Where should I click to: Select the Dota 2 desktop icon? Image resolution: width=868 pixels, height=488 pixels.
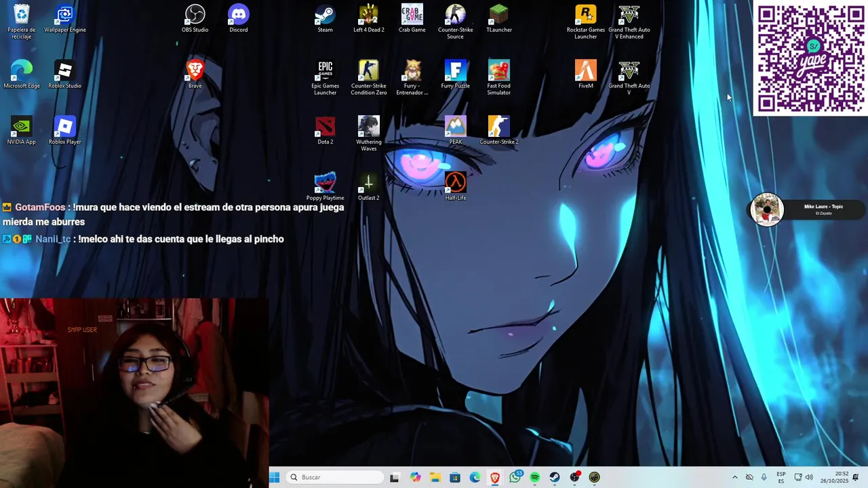pos(325,131)
